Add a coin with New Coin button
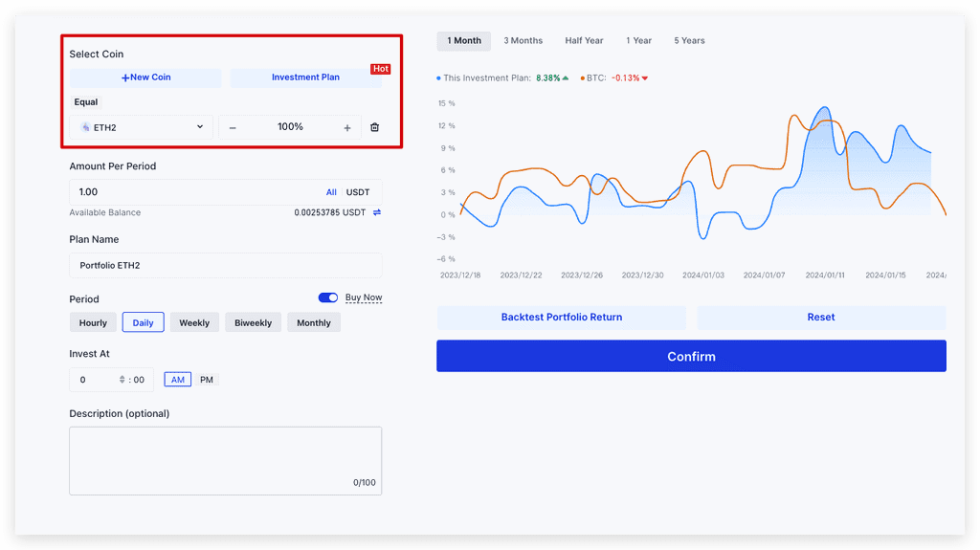This screenshot has width=980, height=550. [x=145, y=77]
